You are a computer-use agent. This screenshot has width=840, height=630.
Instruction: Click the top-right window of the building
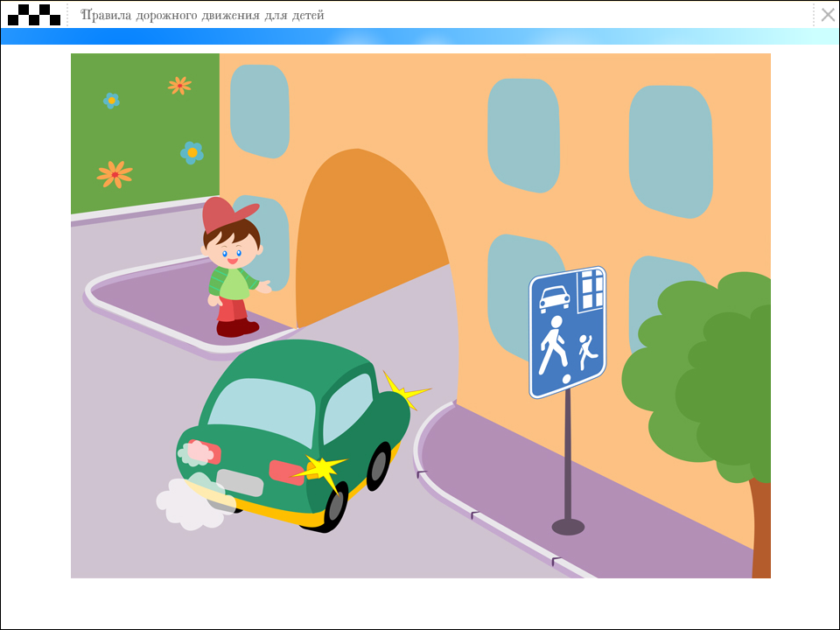[670, 150]
